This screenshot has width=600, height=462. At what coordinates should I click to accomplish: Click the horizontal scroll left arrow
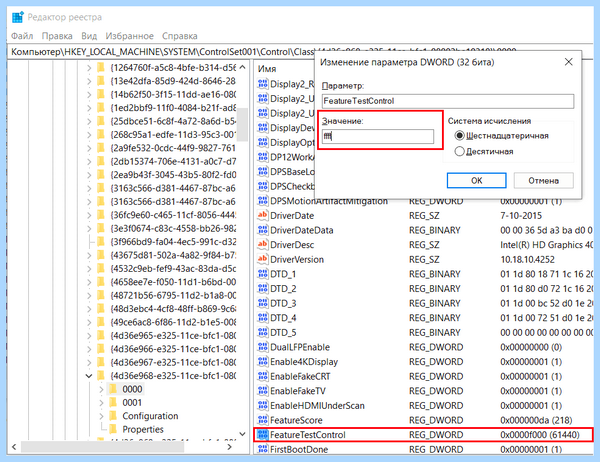14,447
